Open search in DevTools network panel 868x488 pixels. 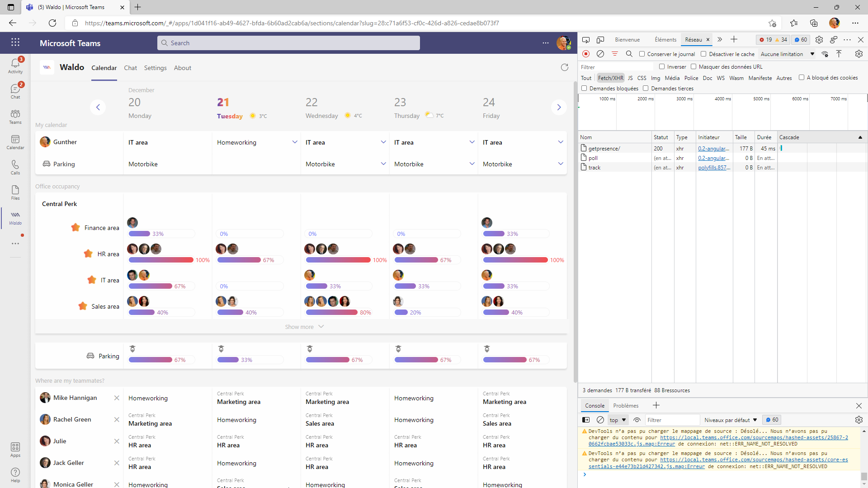coord(629,54)
